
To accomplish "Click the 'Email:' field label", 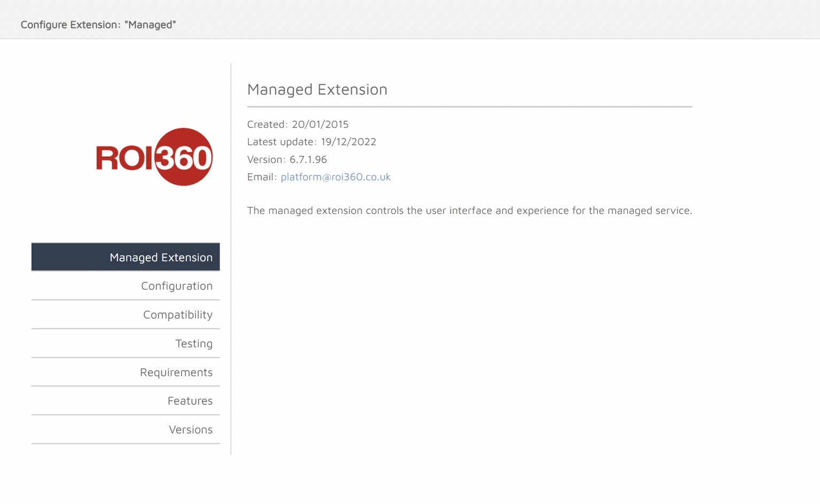I will (262, 177).
